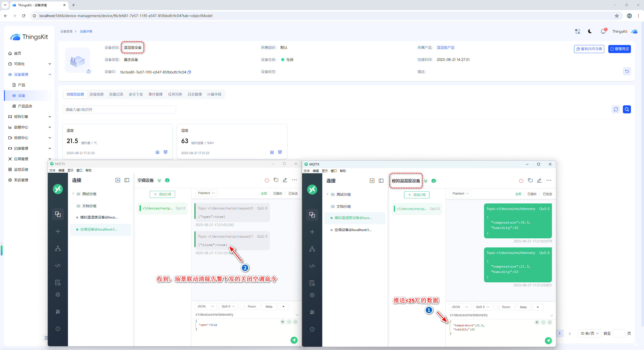This screenshot has height=350, width=644.
Task: Switch to the 命令下发 tab
Action: click(x=136, y=94)
